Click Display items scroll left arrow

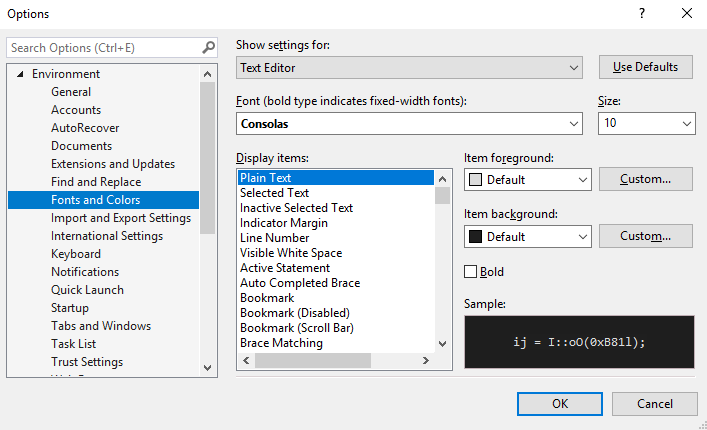click(x=246, y=361)
